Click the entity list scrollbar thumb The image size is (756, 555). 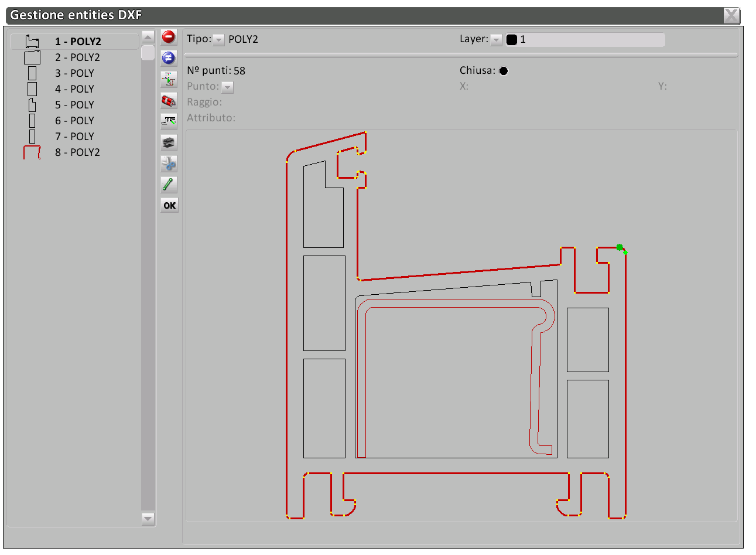click(148, 53)
